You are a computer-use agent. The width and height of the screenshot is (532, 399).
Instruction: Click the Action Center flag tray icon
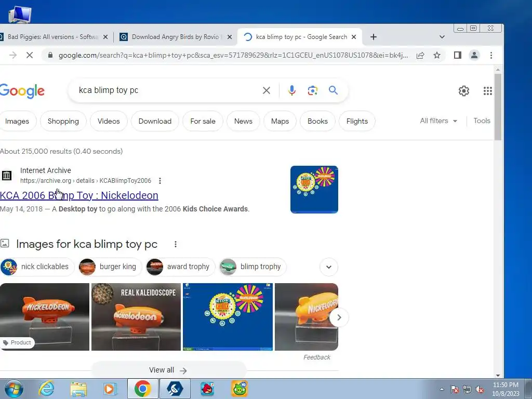[454, 390]
